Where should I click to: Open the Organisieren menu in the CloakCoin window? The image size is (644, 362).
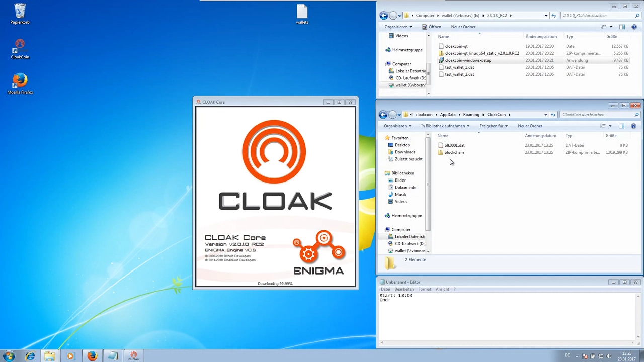[x=397, y=126]
